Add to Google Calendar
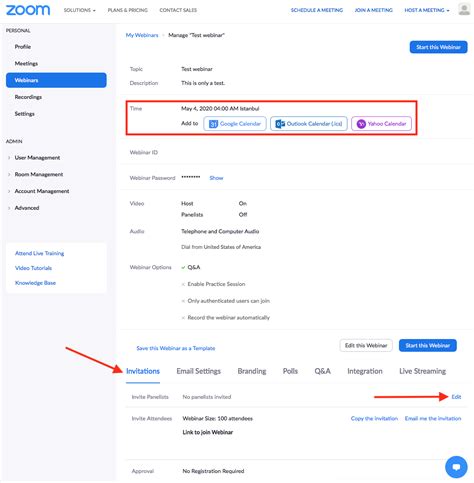Image resolution: width=474 pixels, height=483 pixels. (235, 124)
